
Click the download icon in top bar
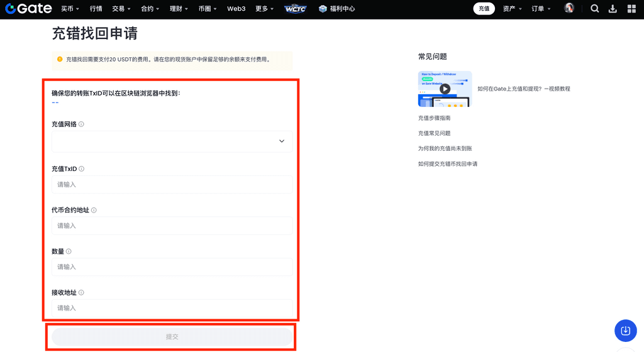click(613, 9)
